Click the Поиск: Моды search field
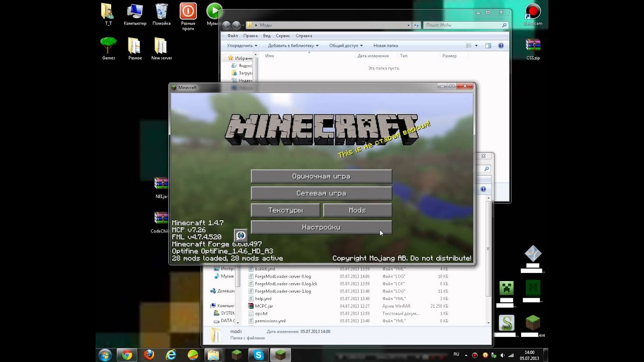Viewport: 644px width, 362px height. point(465,25)
